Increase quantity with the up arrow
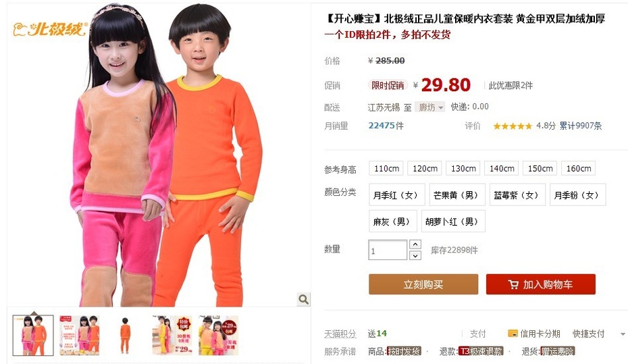628x364 pixels. [x=415, y=244]
